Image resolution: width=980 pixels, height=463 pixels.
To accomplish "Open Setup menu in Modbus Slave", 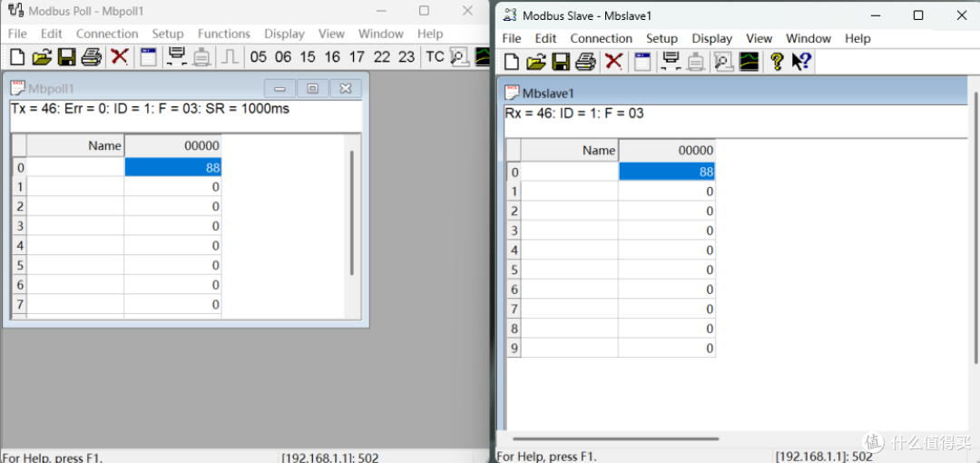I will click(661, 38).
